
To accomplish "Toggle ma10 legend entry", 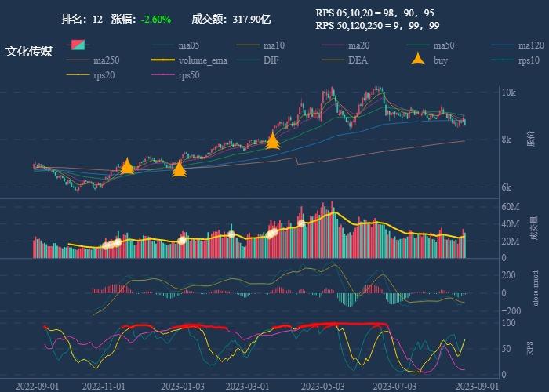I will click(260, 45).
